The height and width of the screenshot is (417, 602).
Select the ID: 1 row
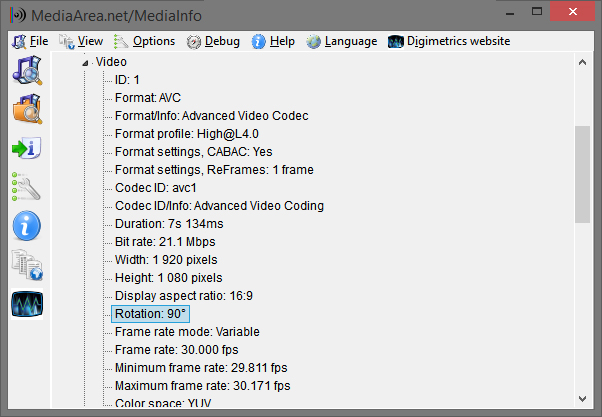tap(127, 80)
